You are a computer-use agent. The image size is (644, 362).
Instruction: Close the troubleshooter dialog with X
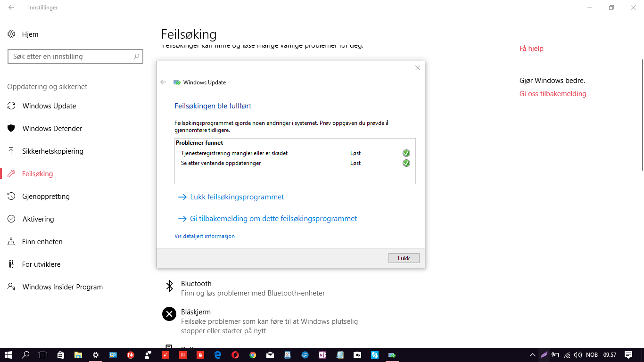click(417, 68)
